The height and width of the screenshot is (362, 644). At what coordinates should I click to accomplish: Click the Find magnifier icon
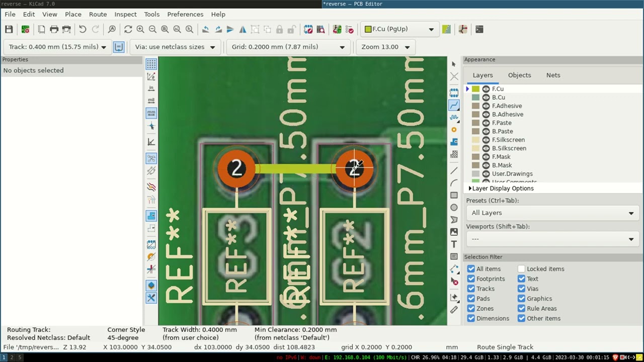point(112,29)
